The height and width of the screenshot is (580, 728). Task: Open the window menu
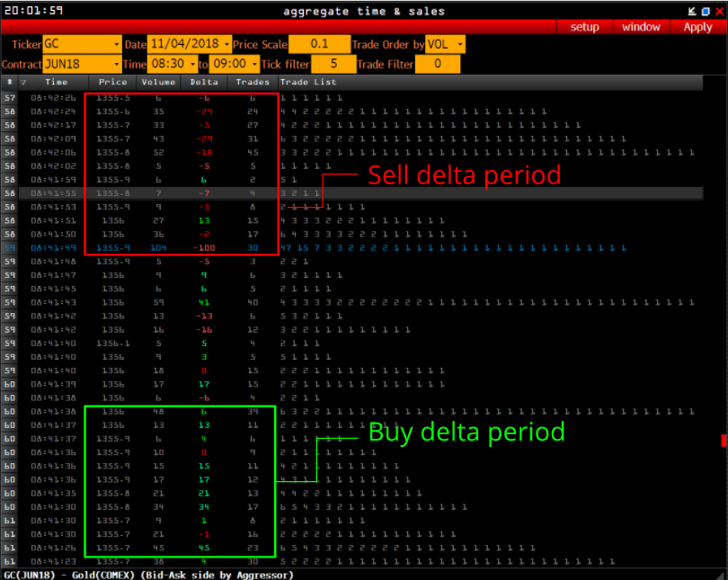[641, 27]
